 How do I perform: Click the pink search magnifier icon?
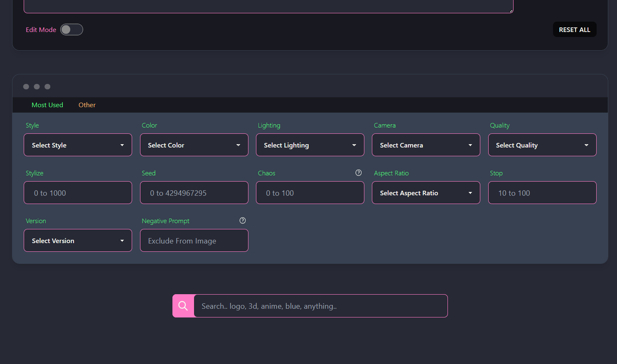[x=183, y=306]
